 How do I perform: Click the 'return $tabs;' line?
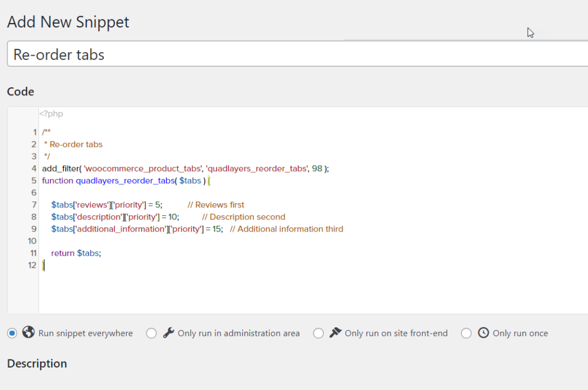pyautogui.click(x=76, y=253)
